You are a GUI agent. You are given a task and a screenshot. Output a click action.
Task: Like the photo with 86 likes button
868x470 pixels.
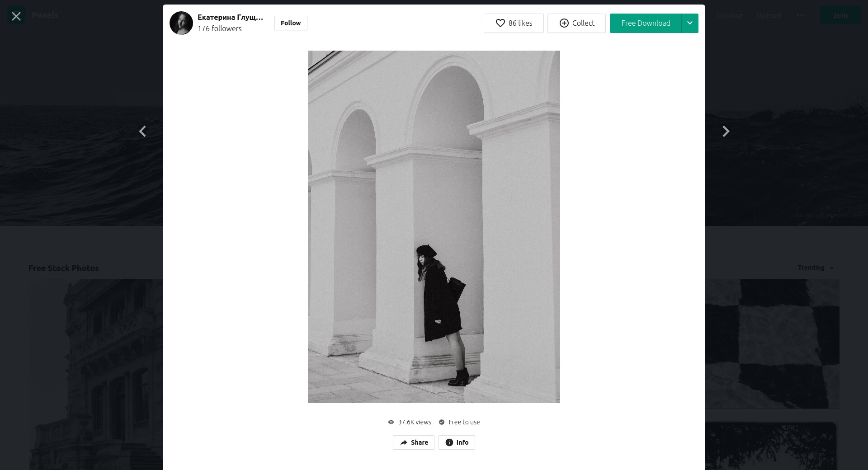coord(514,23)
